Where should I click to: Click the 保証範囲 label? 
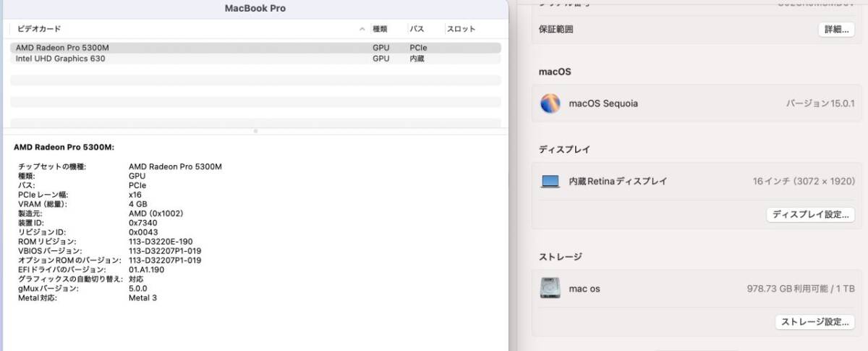(556, 30)
